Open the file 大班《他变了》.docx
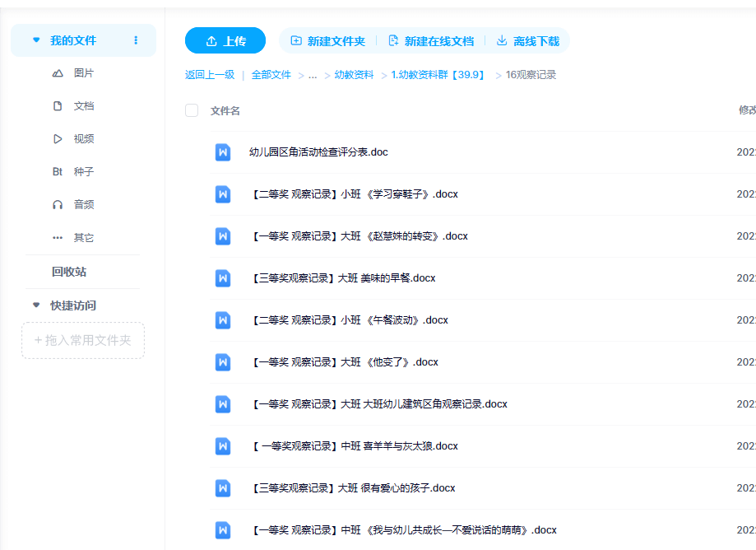This screenshot has width=756, height=550. click(345, 362)
